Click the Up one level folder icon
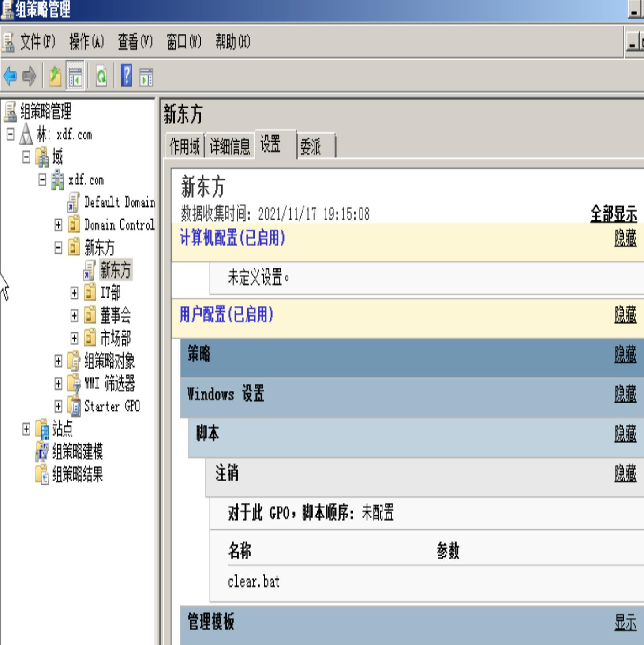644x645 pixels. click(56, 76)
